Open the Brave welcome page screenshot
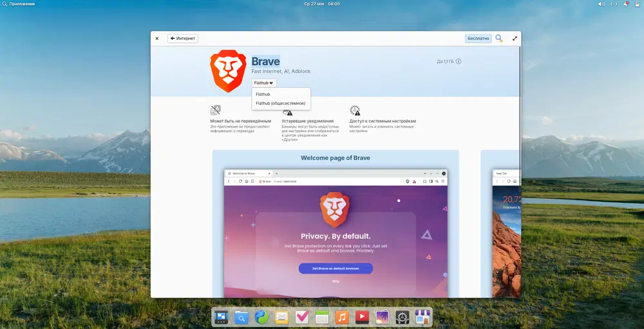The image size is (644, 329). click(336, 233)
